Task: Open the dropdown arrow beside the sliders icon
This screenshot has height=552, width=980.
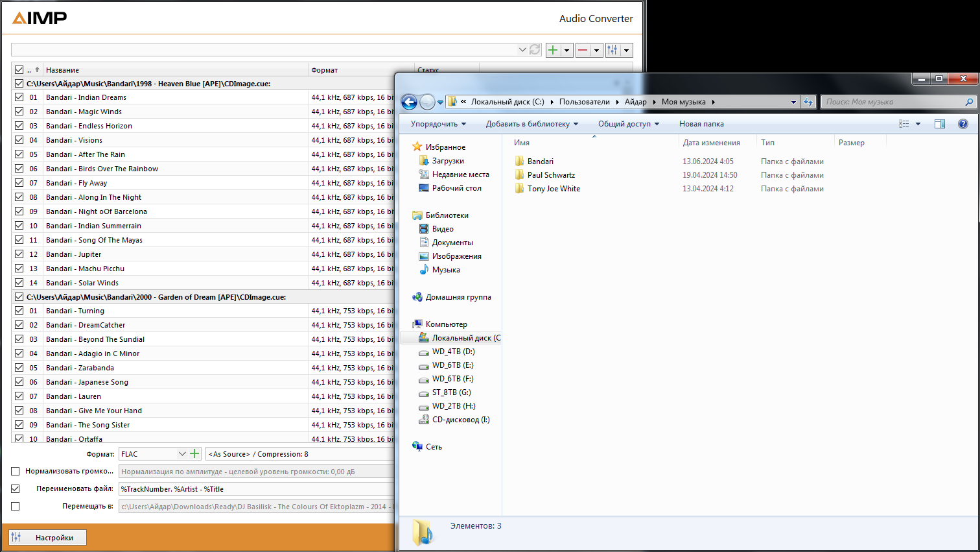Action: click(x=626, y=50)
